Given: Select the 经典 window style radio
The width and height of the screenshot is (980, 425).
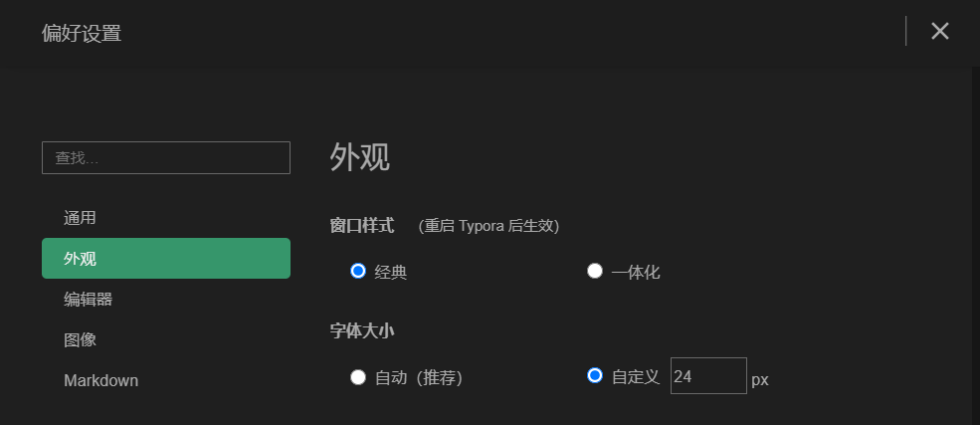Looking at the screenshot, I should (x=358, y=271).
